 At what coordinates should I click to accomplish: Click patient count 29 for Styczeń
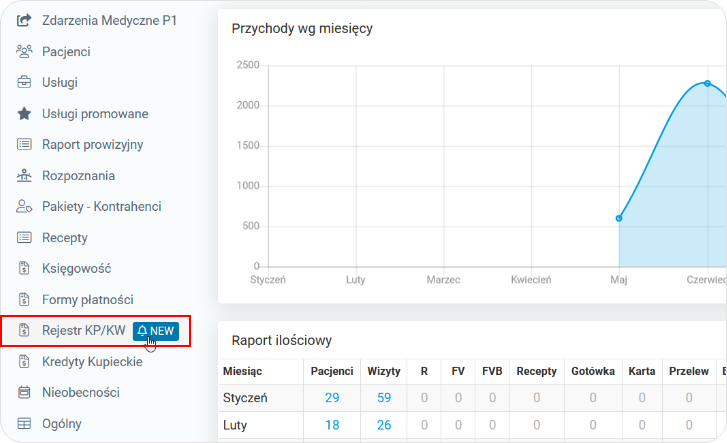[332, 398]
